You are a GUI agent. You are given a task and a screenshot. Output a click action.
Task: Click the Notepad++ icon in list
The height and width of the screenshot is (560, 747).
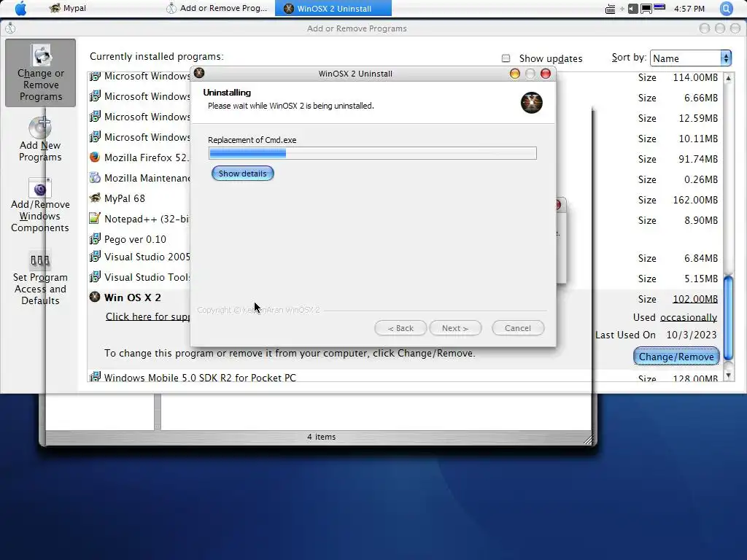(95, 218)
